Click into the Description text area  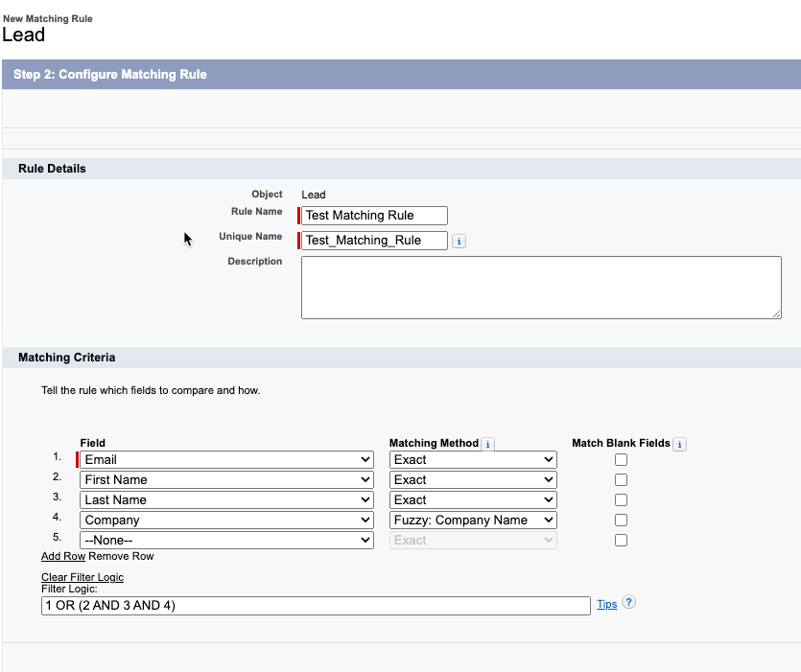(541, 288)
